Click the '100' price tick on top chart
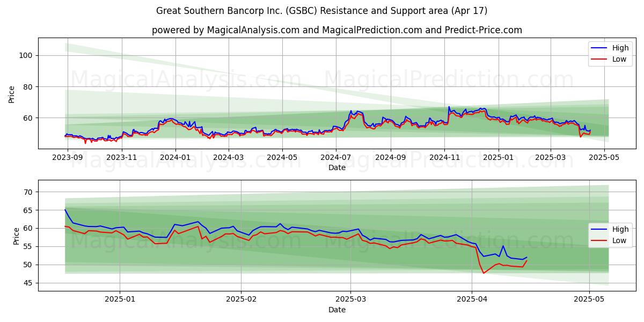The image size is (644, 322). [x=27, y=55]
